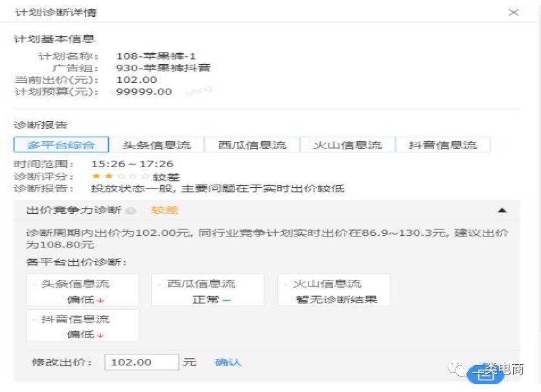Click the green 正常 indicator under 西瓜信息流

pos(212,300)
